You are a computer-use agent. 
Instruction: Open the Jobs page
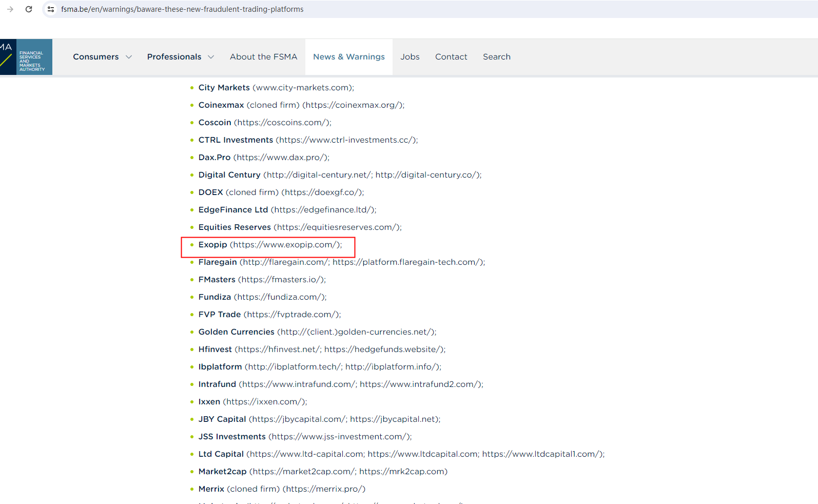(410, 57)
